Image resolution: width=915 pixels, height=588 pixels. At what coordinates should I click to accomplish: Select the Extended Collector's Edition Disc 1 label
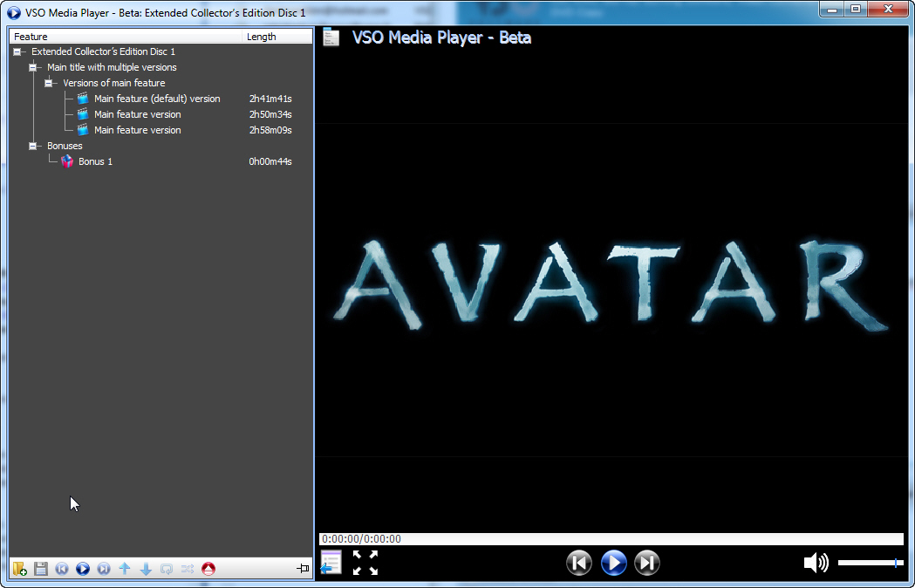pyautogui.click(x=103, y=52)
